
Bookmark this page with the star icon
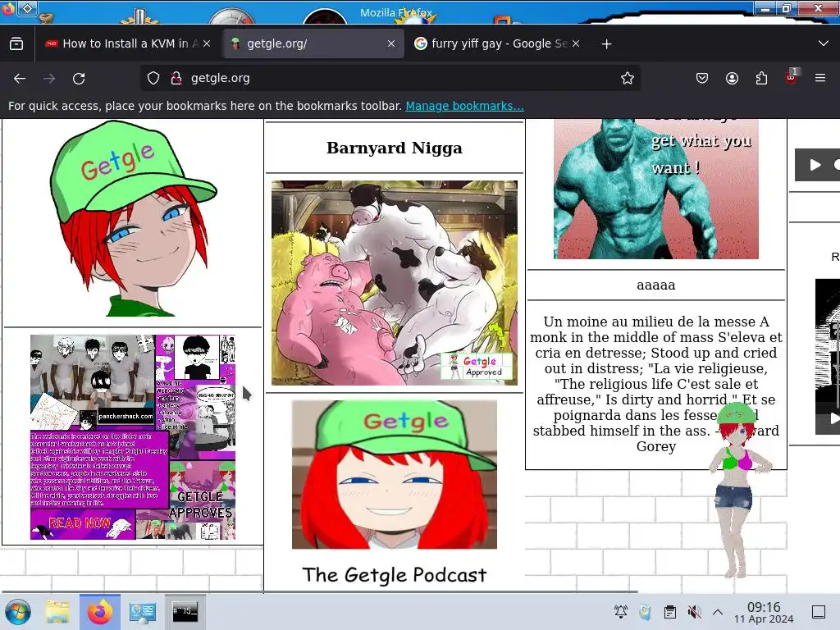coord(628,78)
